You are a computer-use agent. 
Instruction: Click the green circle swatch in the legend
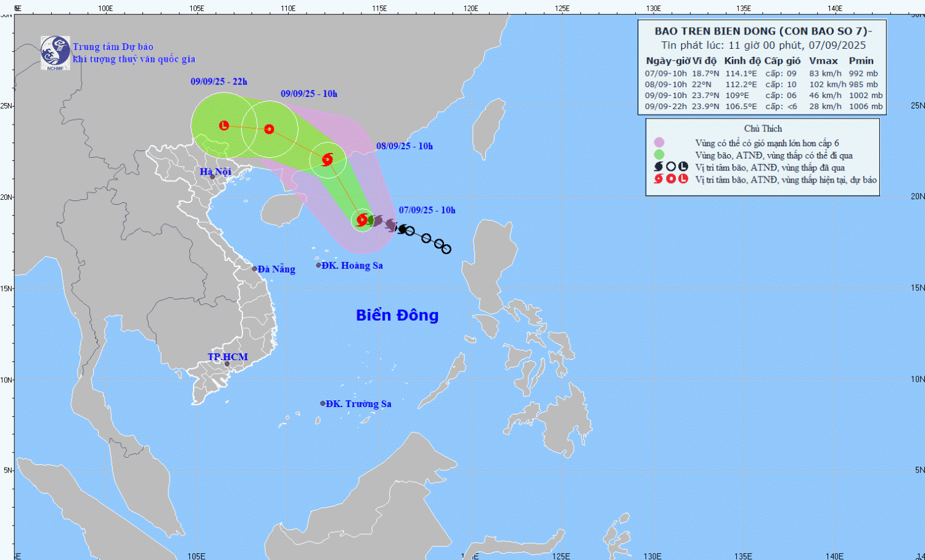659,155
